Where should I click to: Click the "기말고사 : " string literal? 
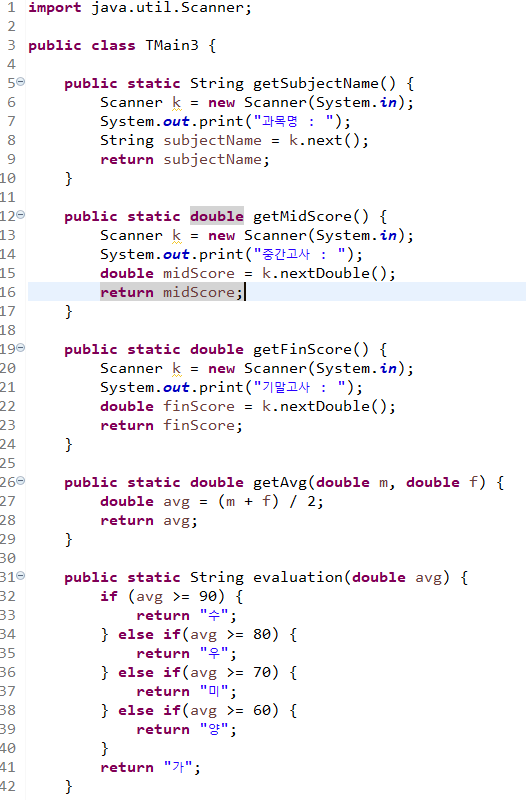300,388
